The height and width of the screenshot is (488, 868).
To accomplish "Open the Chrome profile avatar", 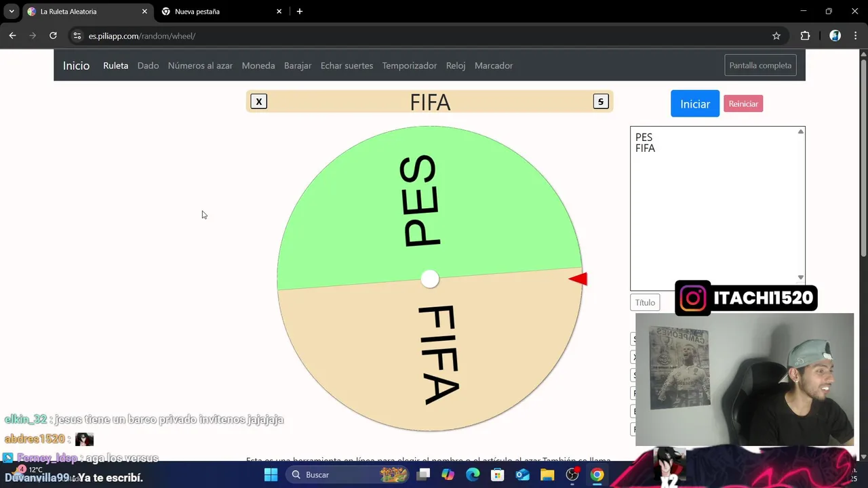I will 835,36.
